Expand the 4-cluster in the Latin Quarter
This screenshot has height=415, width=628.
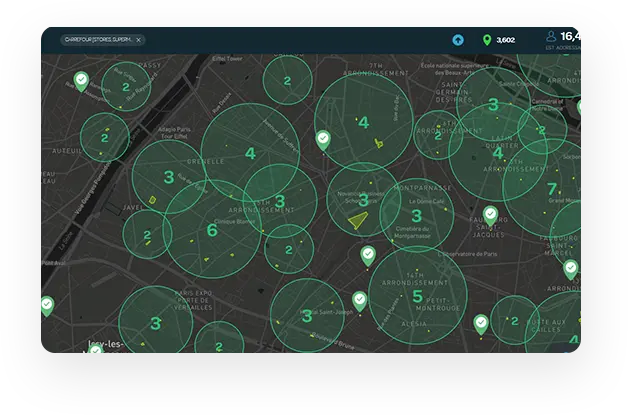pos(498,152)
